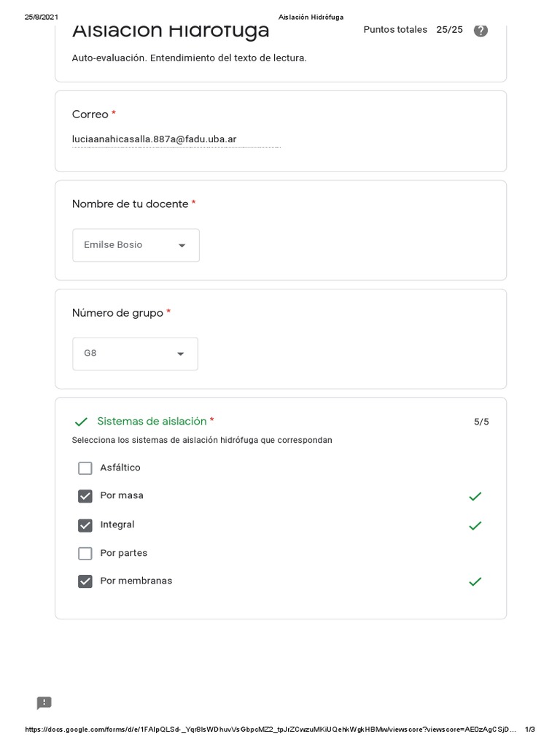Open the feedback report icon

coord(44,703)
